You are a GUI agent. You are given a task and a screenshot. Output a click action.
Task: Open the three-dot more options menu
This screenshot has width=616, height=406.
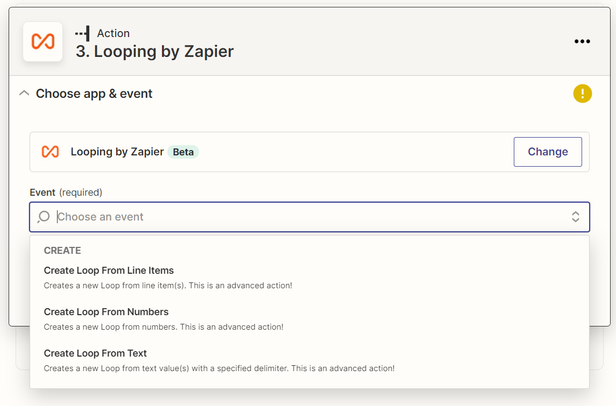[583, 41]
